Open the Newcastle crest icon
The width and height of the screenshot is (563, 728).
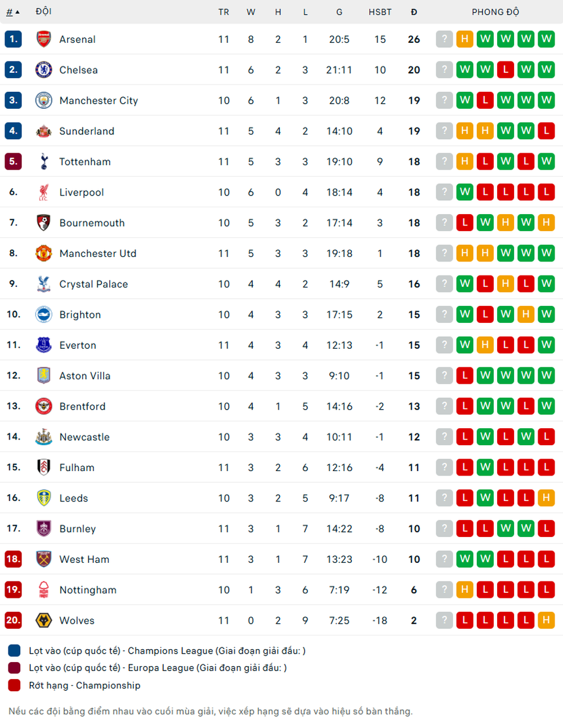43,437
